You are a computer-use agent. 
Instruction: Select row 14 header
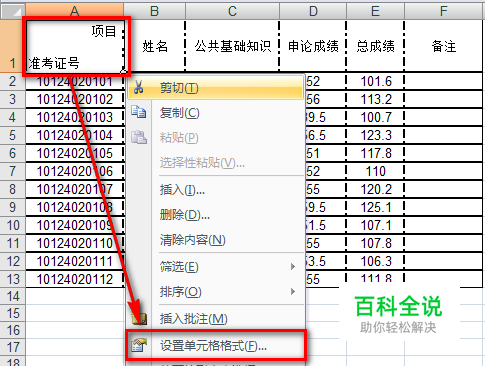(13, 296)
